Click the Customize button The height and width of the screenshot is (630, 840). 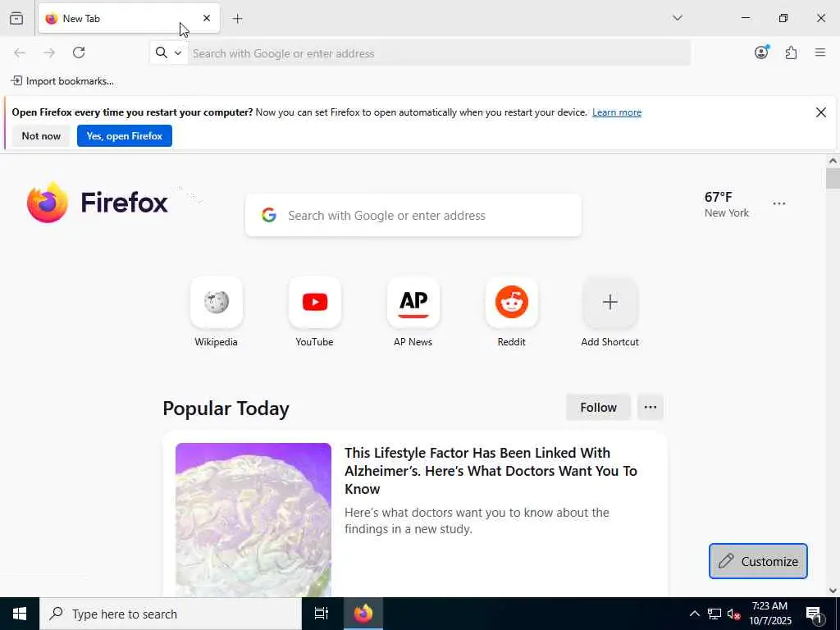click(x=758, y=561)
